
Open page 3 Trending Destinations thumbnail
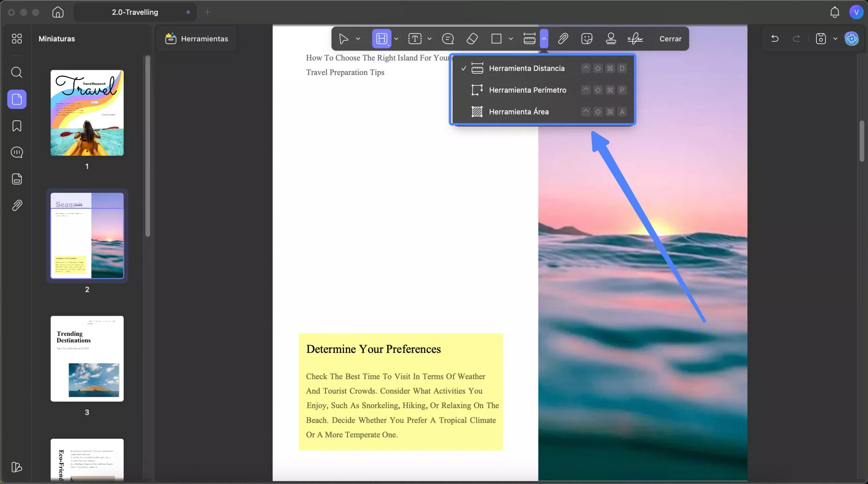coord(87,359)
